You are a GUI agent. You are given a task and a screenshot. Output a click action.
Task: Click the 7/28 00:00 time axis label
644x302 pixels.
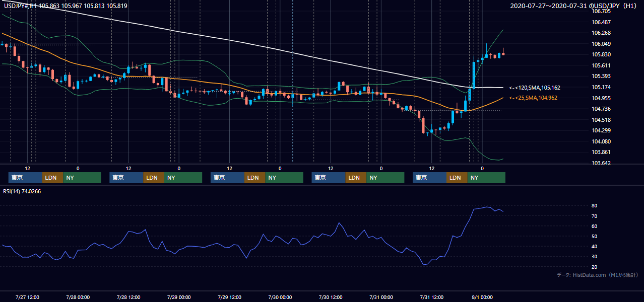[78, 297]
